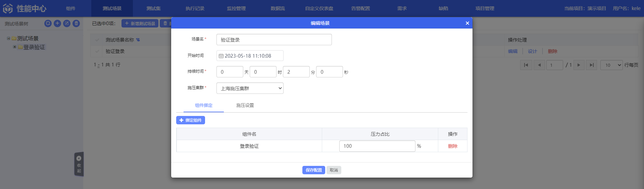Click the 收起 collapse handle on sidebar
Image resolution: width=644 pixels, height=189 pixels.
[79, 164]
